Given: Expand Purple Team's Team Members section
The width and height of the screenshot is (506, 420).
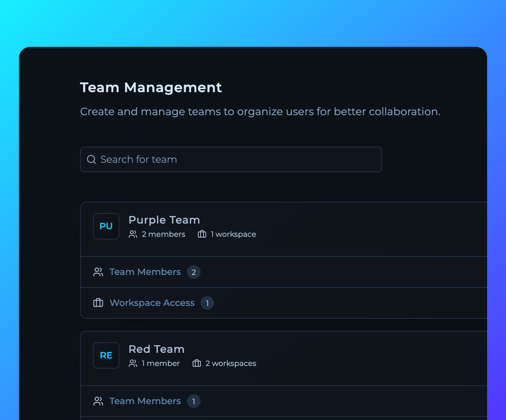Looking at the screenshot, I should point(284,272).
